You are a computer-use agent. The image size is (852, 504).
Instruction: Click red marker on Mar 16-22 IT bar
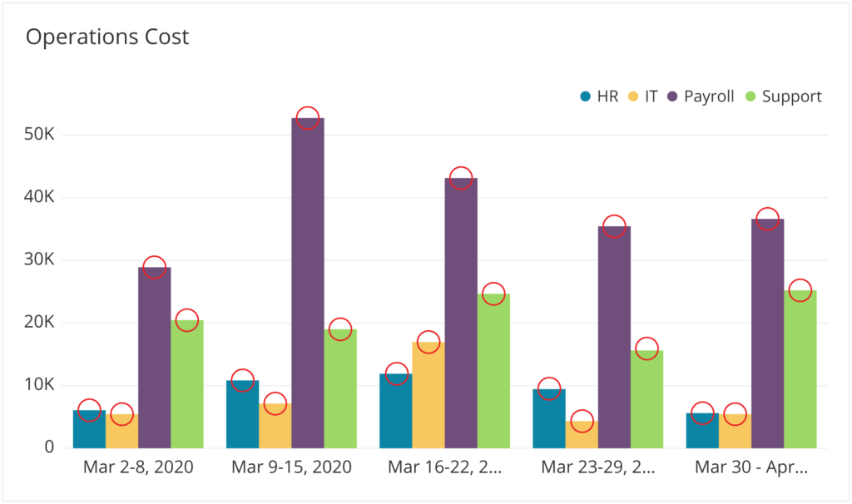(428, 342)
